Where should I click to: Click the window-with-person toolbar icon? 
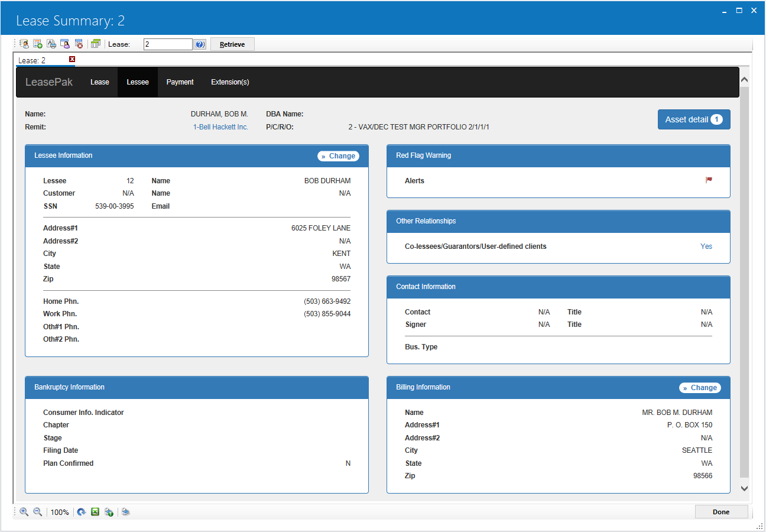[x=64, y=44]
